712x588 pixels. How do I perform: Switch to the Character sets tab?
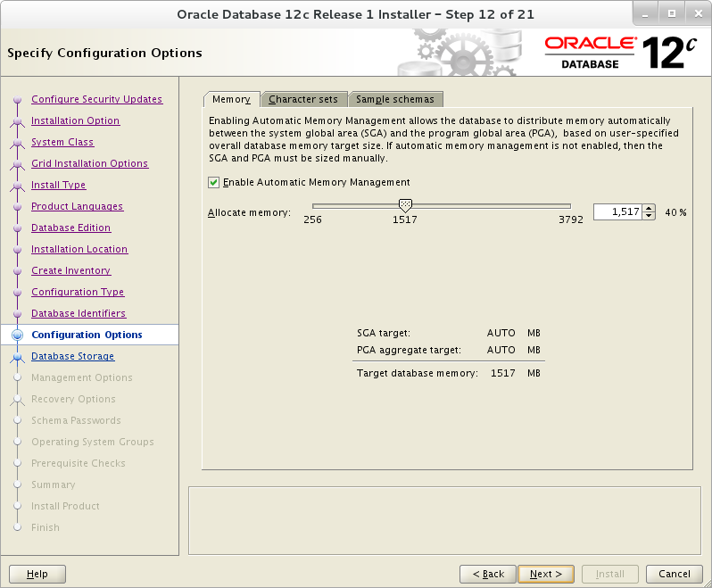(303, 99)
